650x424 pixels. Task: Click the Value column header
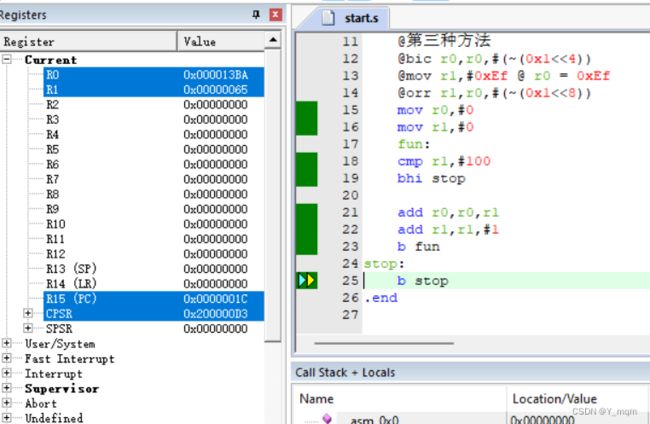click(221, 41)
